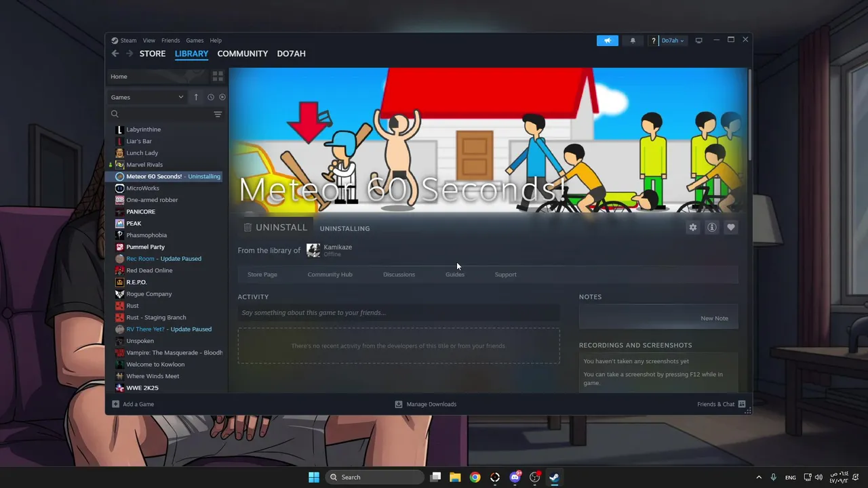Viewport: 868px width, 488px height.
Task: Select Marvel Rivals in the list
Action: (144, 165)
